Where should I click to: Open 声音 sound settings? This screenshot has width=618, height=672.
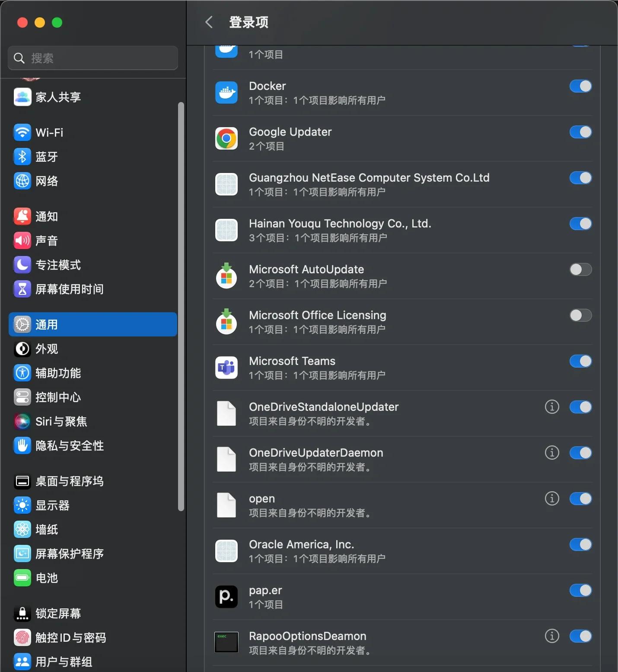click(93, 240)
